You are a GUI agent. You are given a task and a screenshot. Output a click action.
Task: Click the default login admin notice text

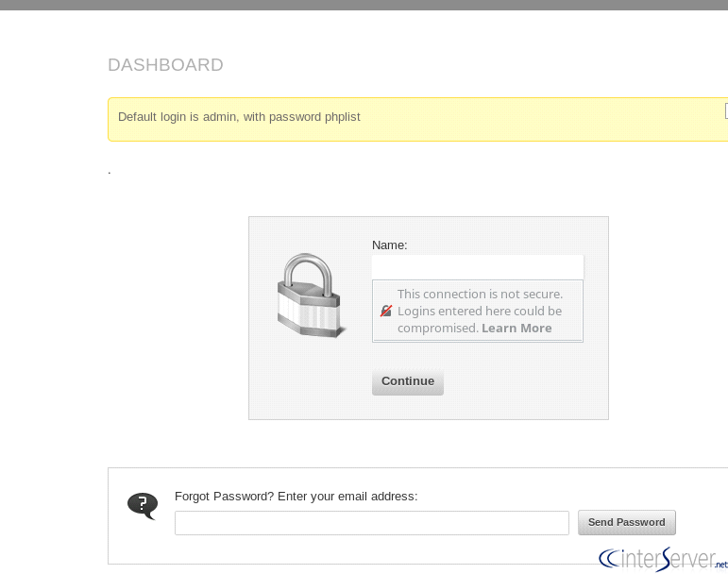pos(239,117)
